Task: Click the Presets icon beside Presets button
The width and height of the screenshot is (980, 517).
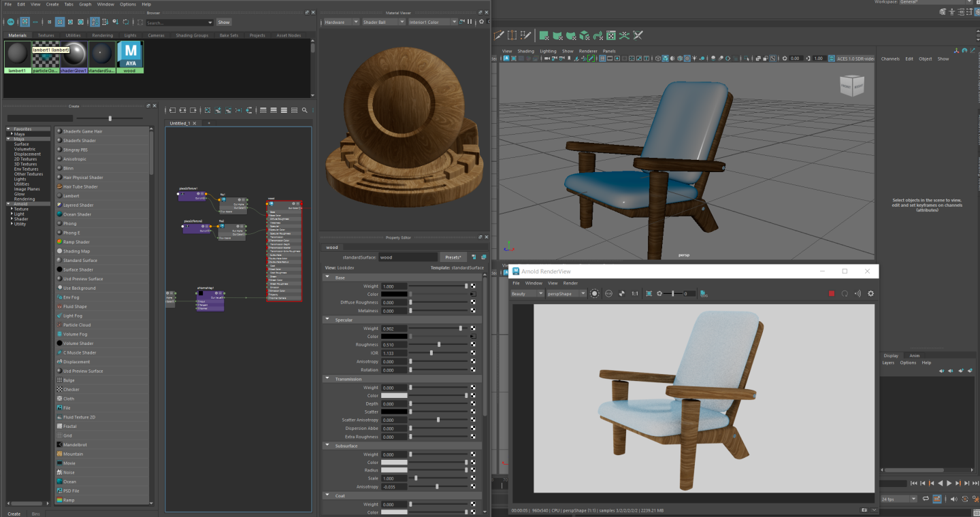Action: point(474,257)
